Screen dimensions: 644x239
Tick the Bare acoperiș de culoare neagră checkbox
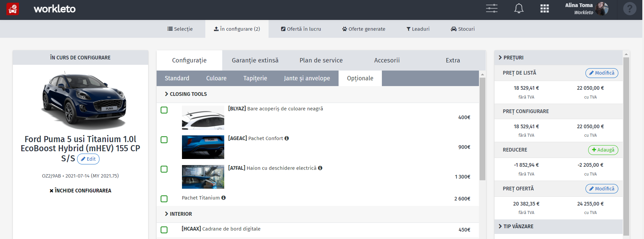point(164,110)
